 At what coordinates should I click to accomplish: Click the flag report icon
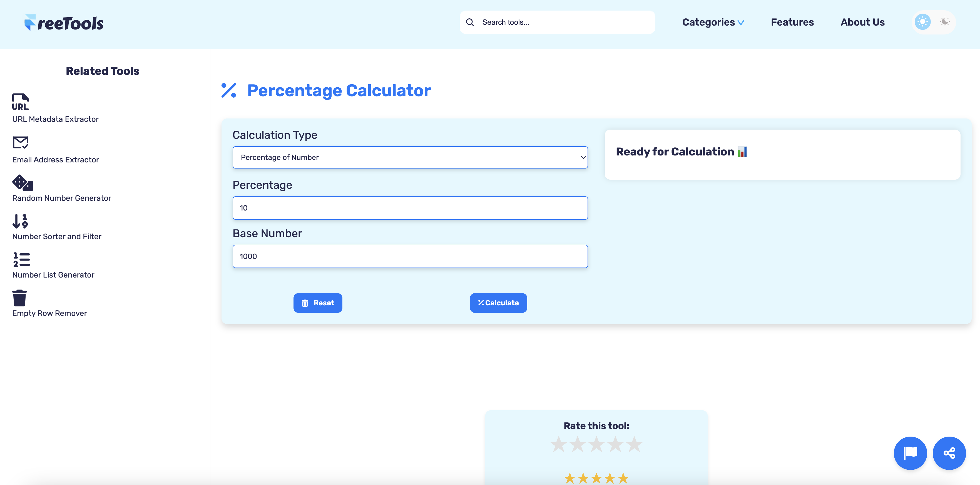click(910, 453)
